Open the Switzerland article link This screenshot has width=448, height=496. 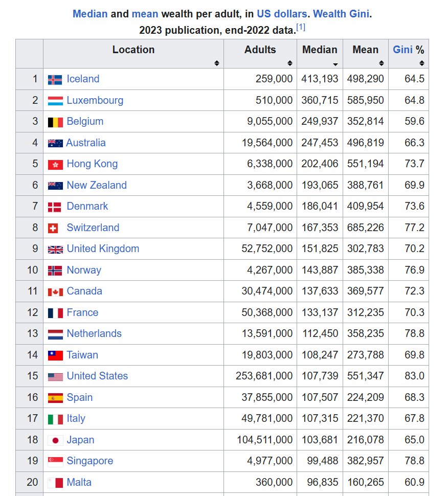[x=93, y=228]
